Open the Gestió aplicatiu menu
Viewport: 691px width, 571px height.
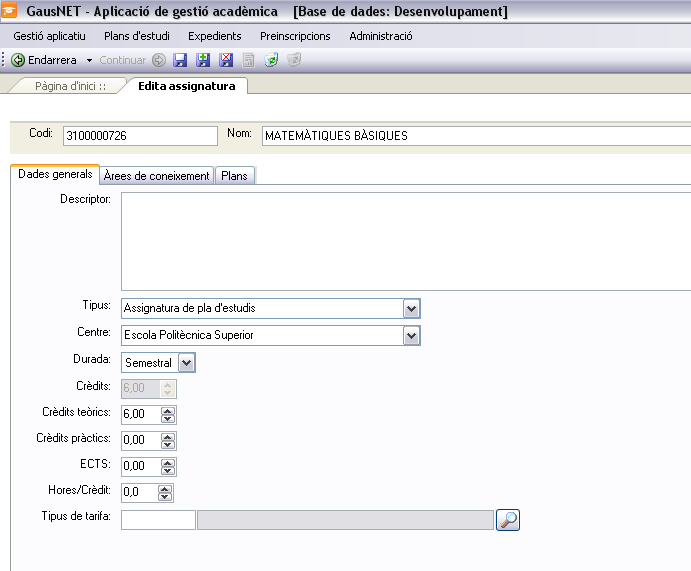coord(49,36)
